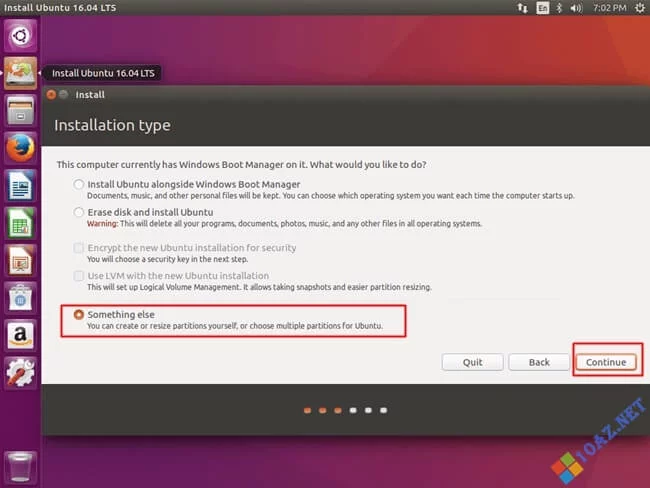Click the Install Ubuntu 16.04 LTS launcher icon

(20, 73)
